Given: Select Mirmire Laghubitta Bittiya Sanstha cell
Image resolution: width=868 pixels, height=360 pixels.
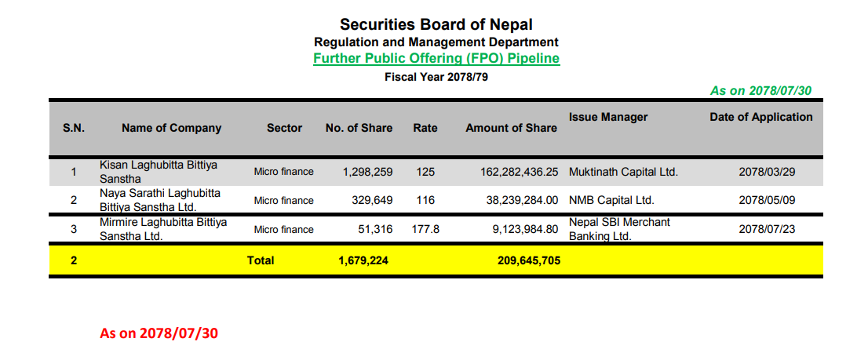Looking at the screenshot, I should pyautogui.click(x=162, y=229).
